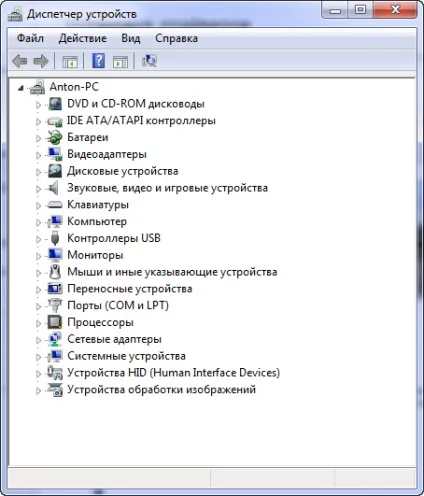The width and height of the screenshot is (424, 496).
Task: Click the camera icon for Устройства обработки изображений
Action: 55,390
